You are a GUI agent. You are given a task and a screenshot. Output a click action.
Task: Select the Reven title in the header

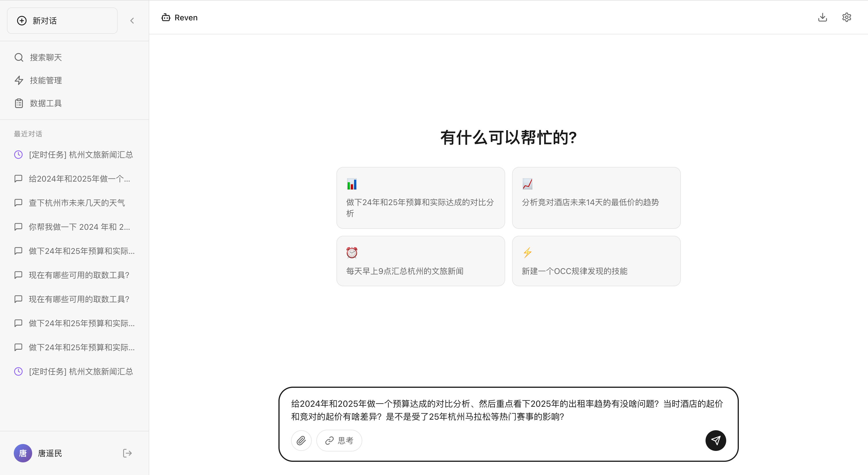[x=186, y=17]
